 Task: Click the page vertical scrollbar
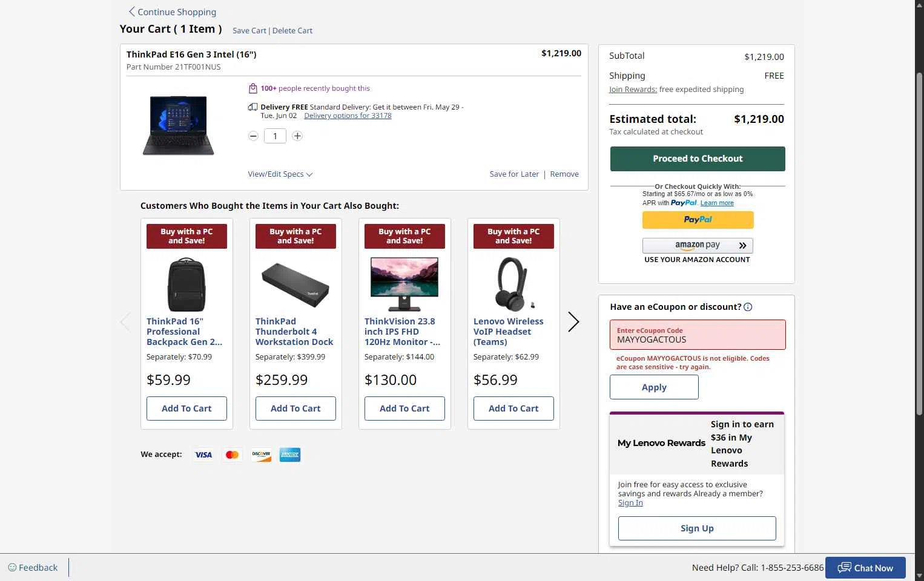click(x=919, y=244)
